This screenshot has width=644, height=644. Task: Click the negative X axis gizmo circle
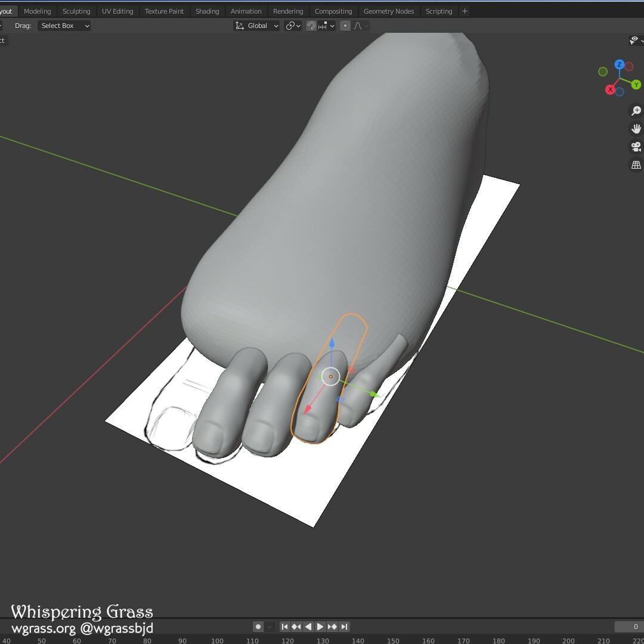click(x=629, y=67)
